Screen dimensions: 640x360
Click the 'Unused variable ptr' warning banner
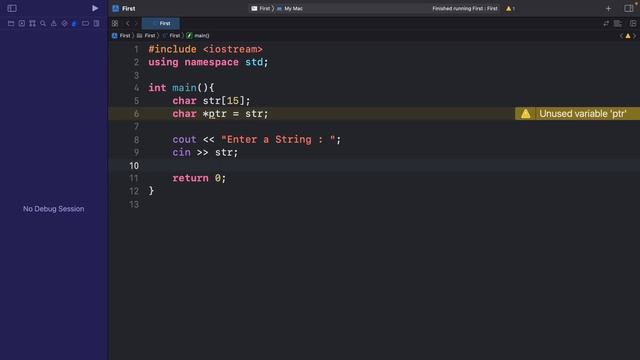click(x=578, y=113)
